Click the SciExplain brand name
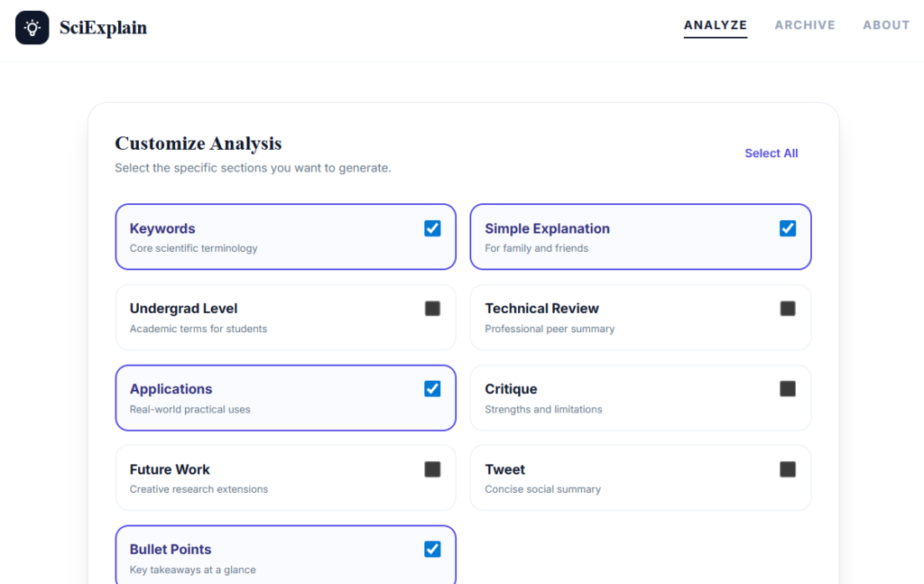The height and width of the screenshot is (584, 924). pos(103,28)
